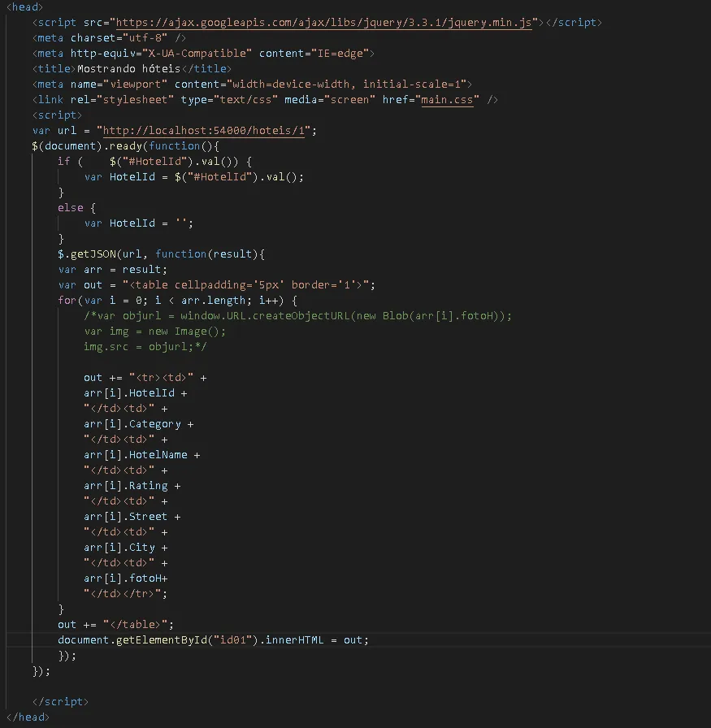Click commented 'var img = new Image()' line

click(154, 331)
